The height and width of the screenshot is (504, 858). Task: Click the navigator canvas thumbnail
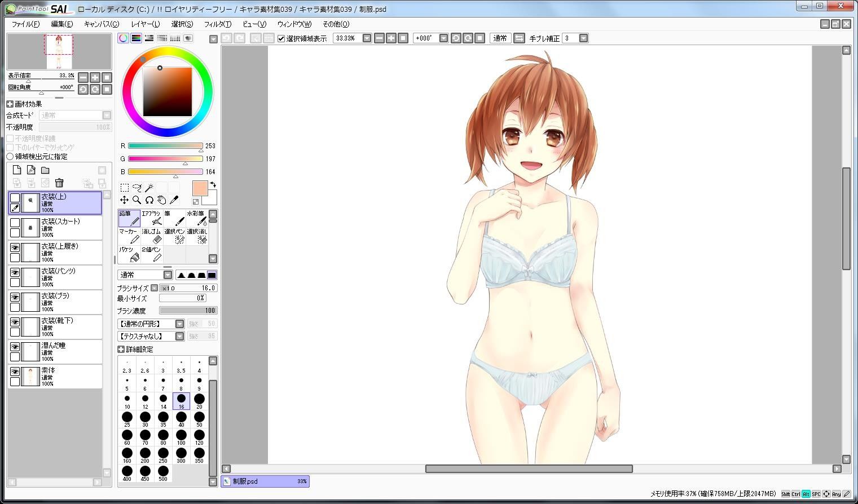tap(59, 52)
